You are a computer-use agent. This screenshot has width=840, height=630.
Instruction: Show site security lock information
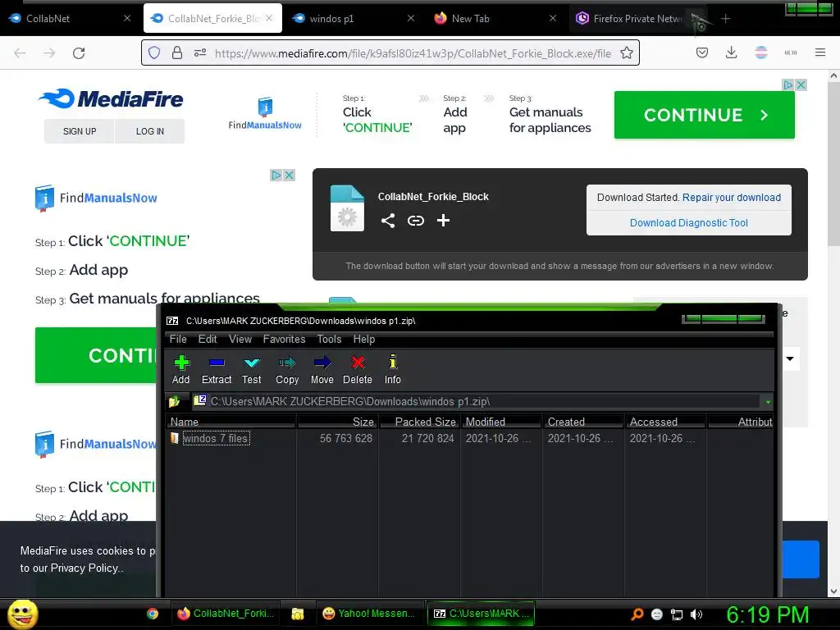pyautogui.click(x=177, y=52)
